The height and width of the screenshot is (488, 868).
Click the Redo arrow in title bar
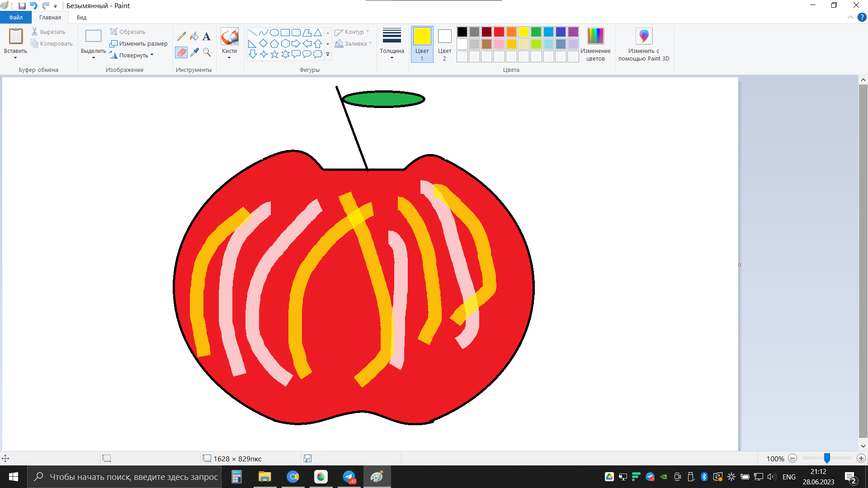(46, 6)
